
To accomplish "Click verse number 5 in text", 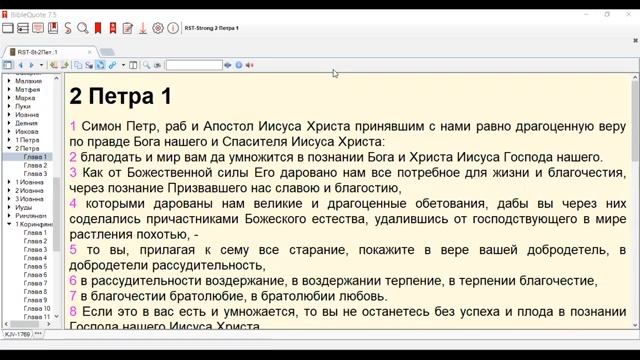I will click(73, 249).
